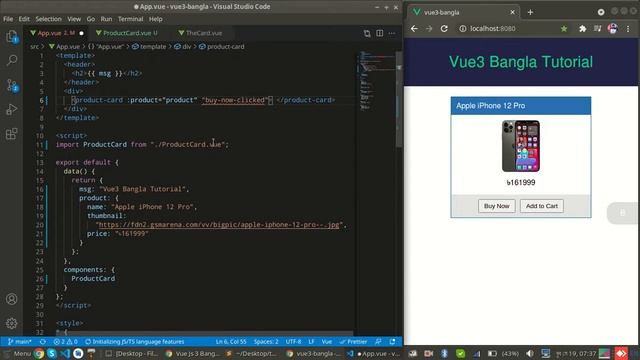Open the Extensions view
Screen dimensions: 640x360
(12, 133)
